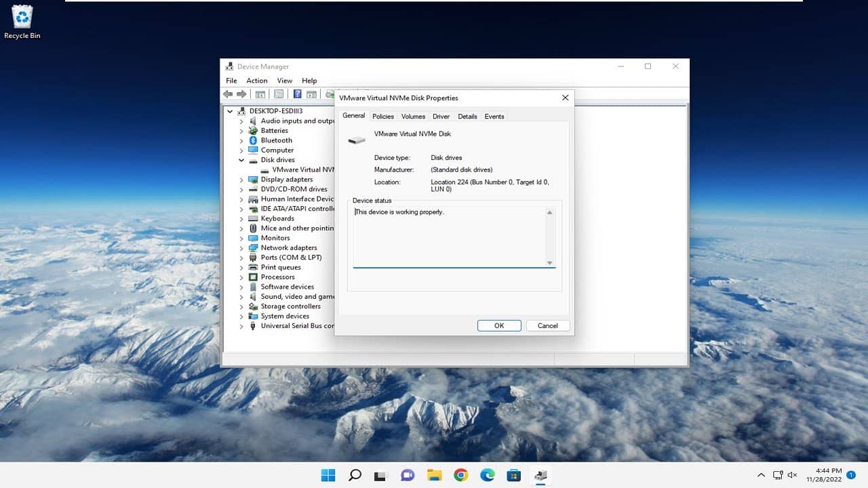Open Google Chrome from the taskbar
Image resolution: width=868 pixels, height=488 pixels.
coord(460,475)
